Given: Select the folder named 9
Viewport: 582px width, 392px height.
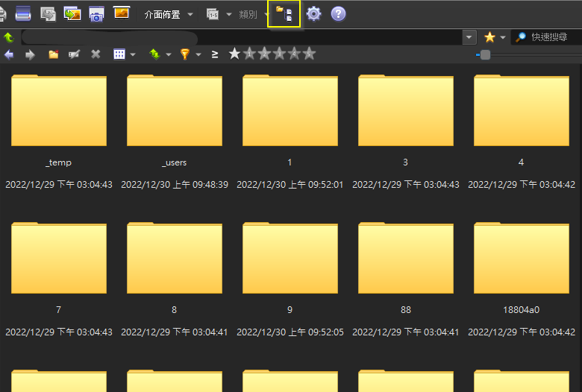Looking at the screenshot, I should click(290, 258).
